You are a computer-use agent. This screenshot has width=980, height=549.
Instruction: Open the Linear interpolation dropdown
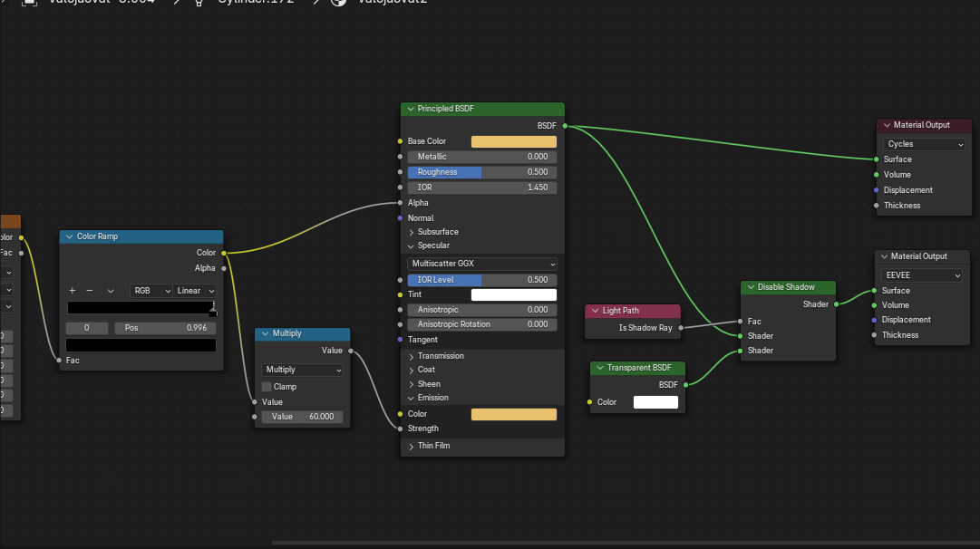tap(195, 291)
